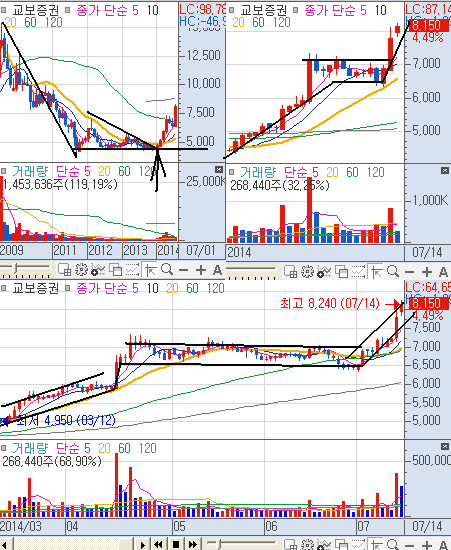Click the '2014/03' date label on daily chart
The height and width of the screenshot is (550, 451).
(21, 526)
